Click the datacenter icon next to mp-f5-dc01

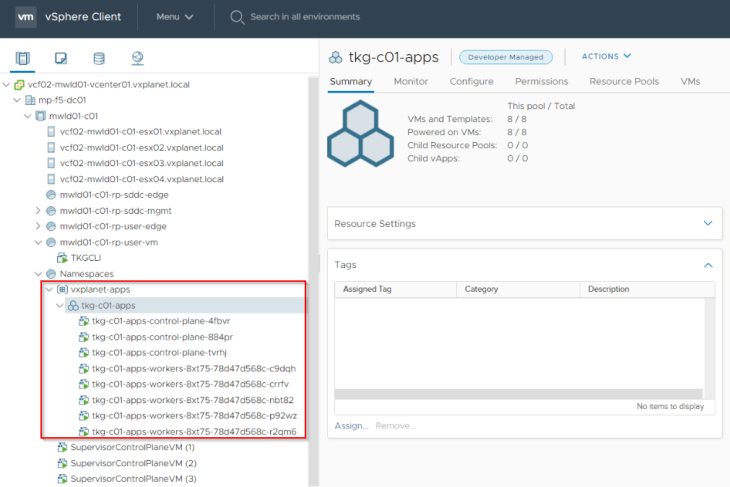(x=30, y=100)
